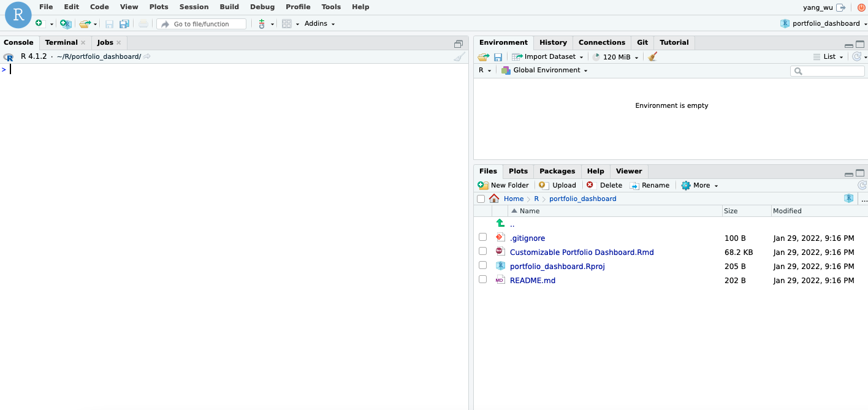
Task: Click the Save current document icon
Action: 109,24
